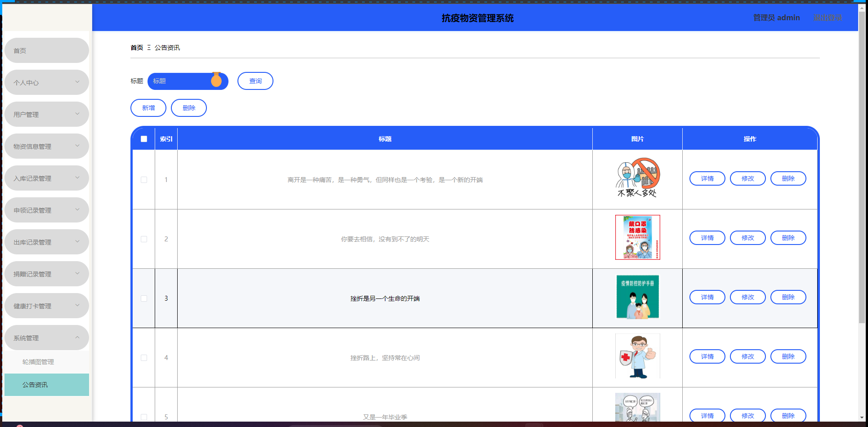The width and height of the screenshot is (868, 427).
Task: Expand the 健康打卡管理 sidebar menu
Action: click(46, 306)
